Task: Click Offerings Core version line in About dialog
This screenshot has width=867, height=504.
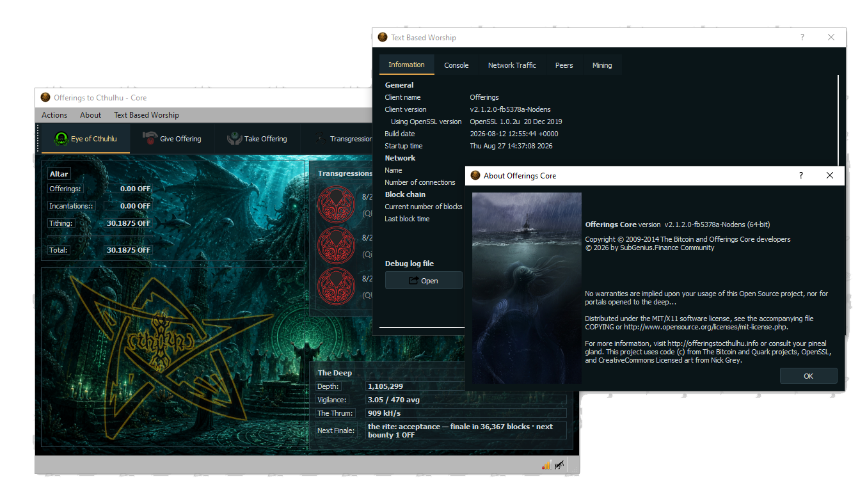Action: [678, 224]
